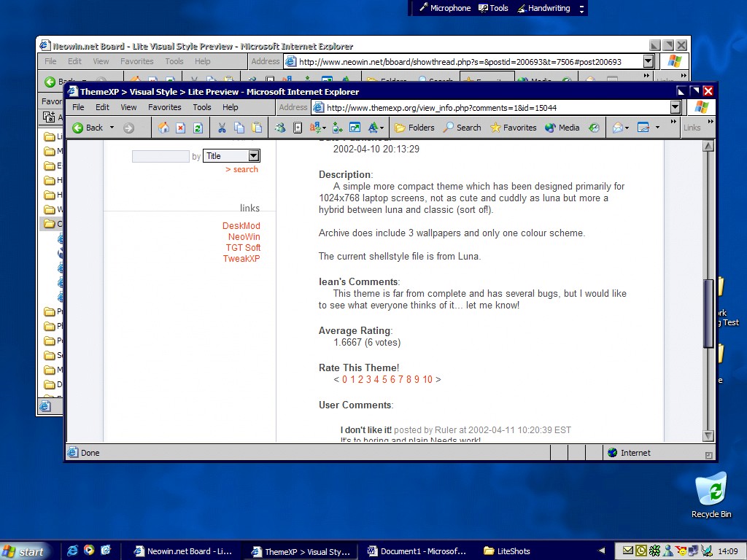The height and width of the screenshot is (560, 747).
Task: Click the orange search link
Action: coord(242,169)
